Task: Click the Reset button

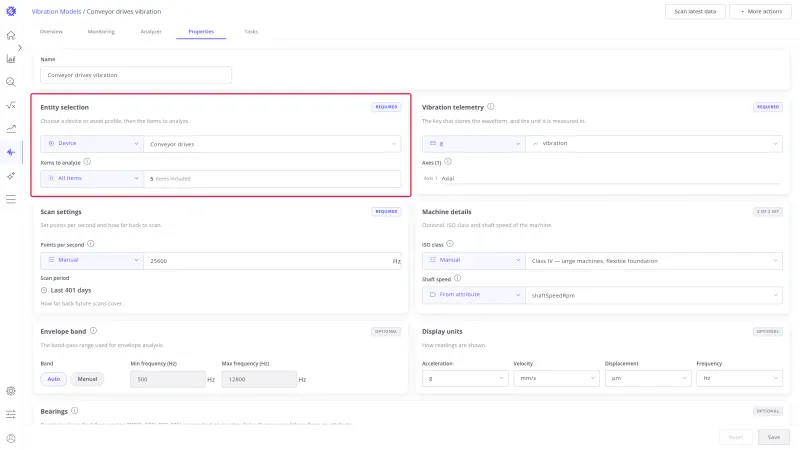Action: tap(736, 437)
